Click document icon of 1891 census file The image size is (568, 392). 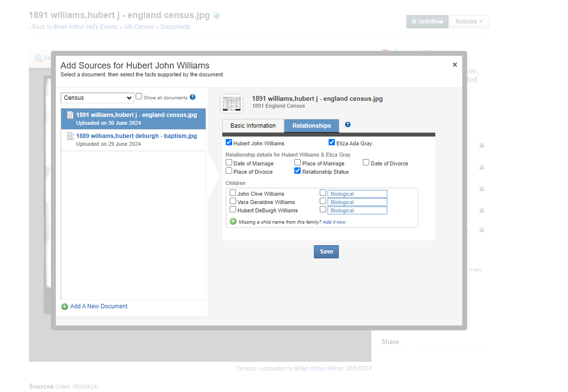point(70,115)
